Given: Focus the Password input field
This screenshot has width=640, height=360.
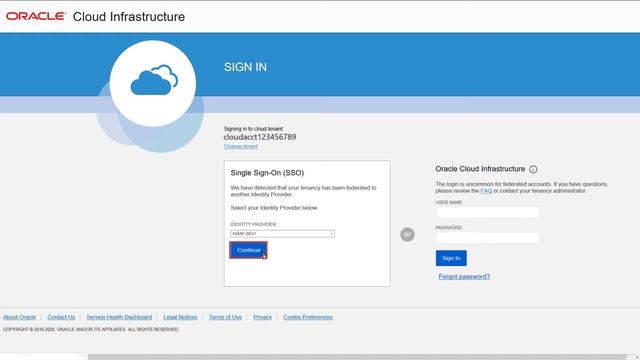Looking at the screenshot, I should 487,238.
